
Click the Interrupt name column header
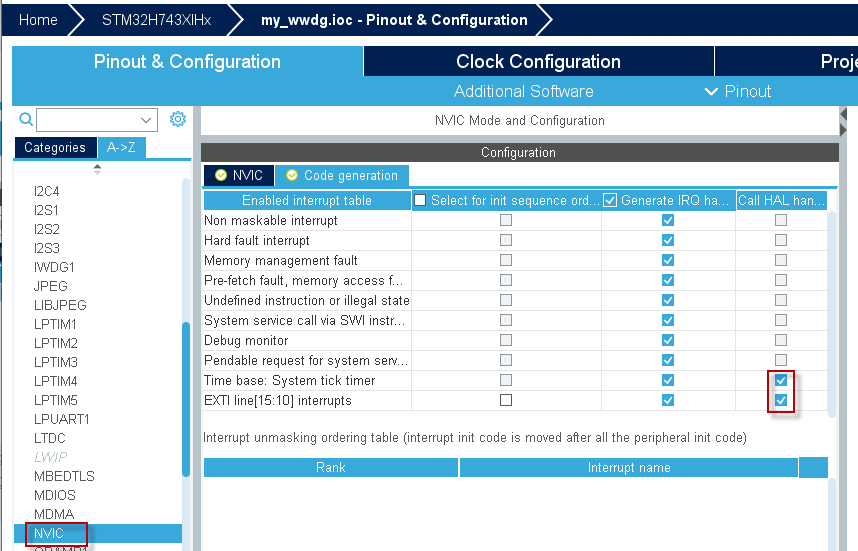pos(629,468)
